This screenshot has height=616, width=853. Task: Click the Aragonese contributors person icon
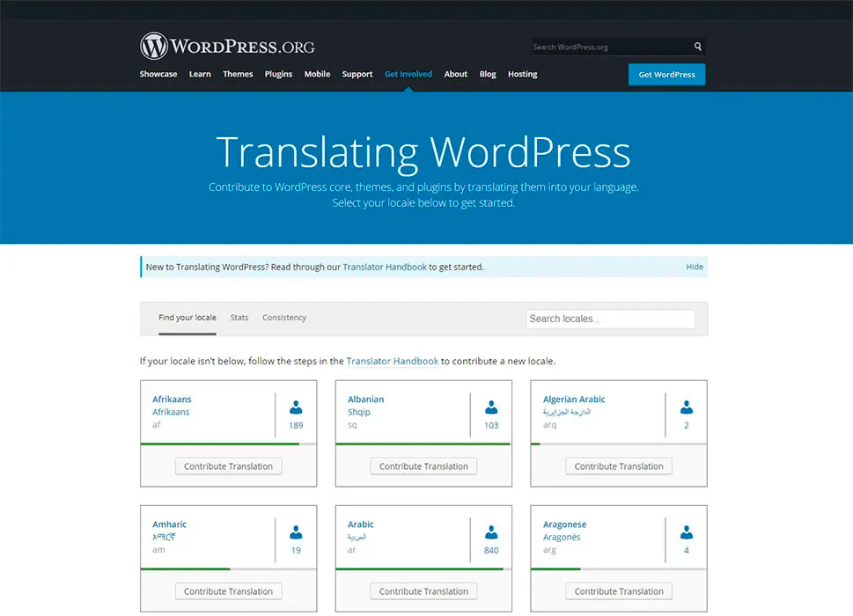pyautogui.click(x=687, y=533)
